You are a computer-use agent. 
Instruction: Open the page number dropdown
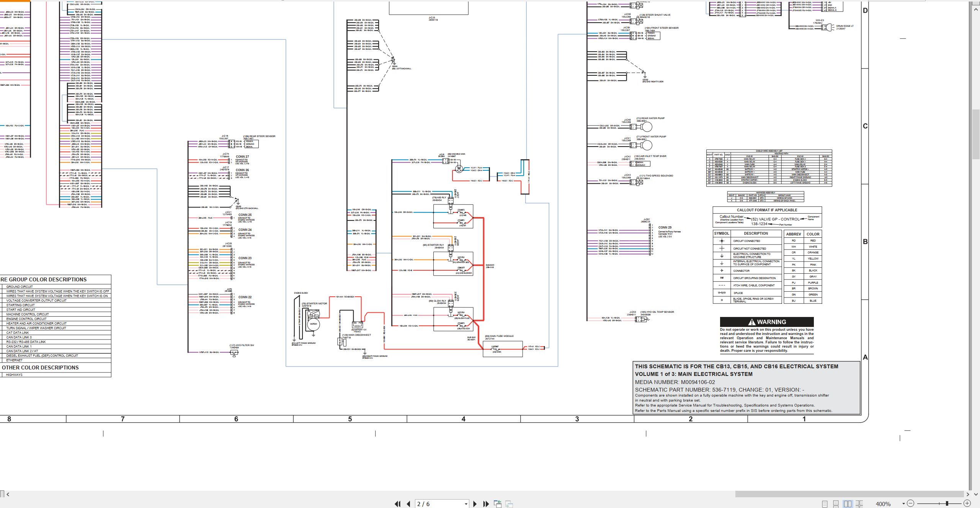pyautogui.click(x=466, y=504)
